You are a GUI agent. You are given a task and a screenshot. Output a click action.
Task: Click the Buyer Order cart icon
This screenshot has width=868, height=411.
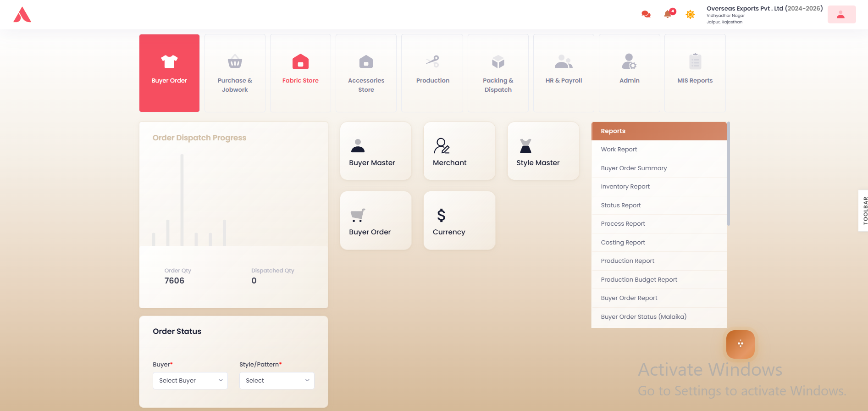tap(358, 215)
